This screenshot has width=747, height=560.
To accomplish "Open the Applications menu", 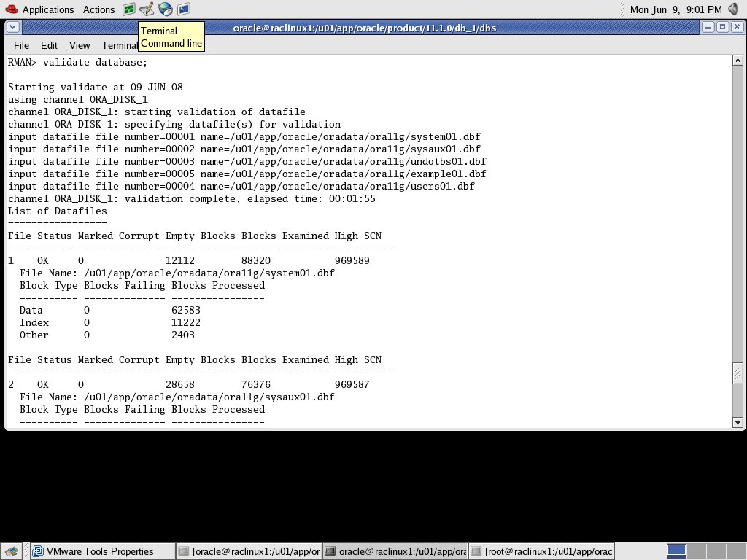I will [48, 9].
